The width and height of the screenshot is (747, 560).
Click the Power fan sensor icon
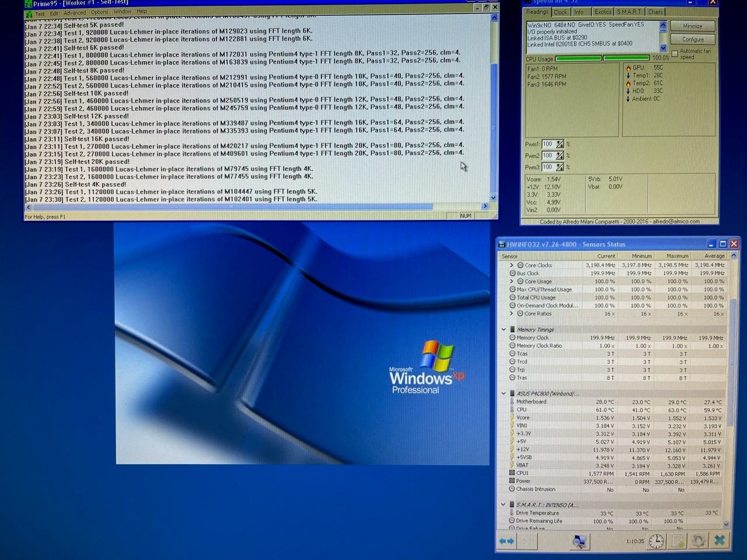(x=512, y=481)
